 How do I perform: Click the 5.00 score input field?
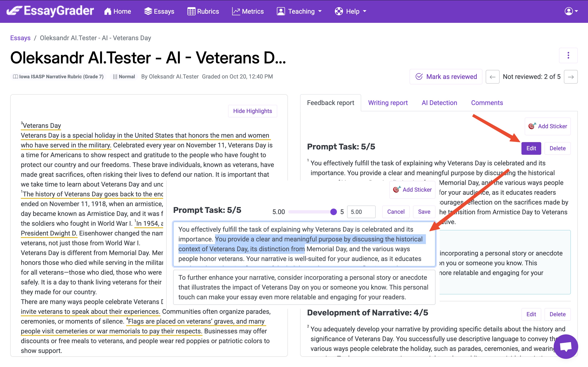click(x=361, y=212)
